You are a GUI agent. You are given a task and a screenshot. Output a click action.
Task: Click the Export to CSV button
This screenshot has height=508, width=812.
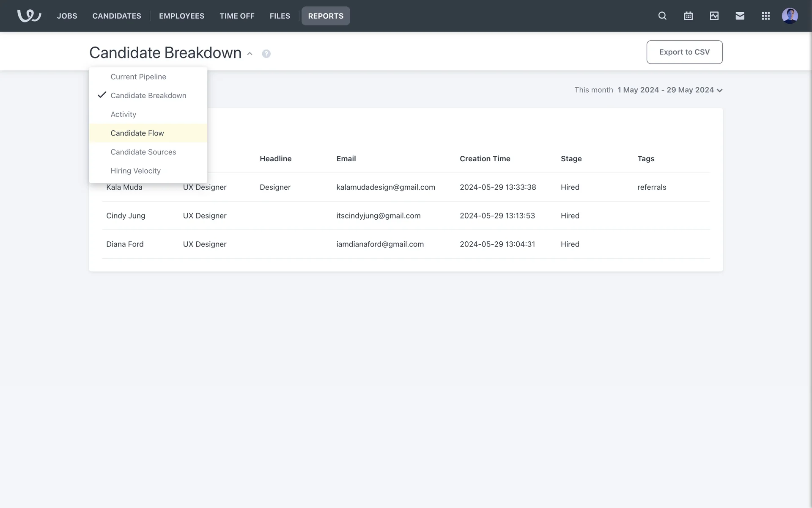point(684,52)
